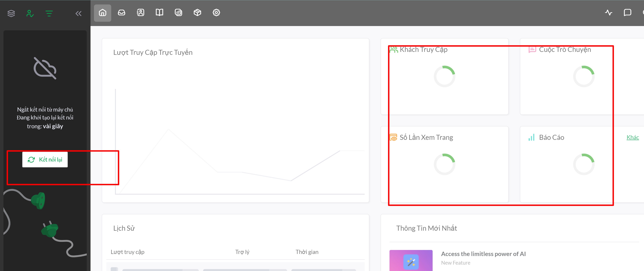Open the inbox/messages icon

tap(121, 12)
